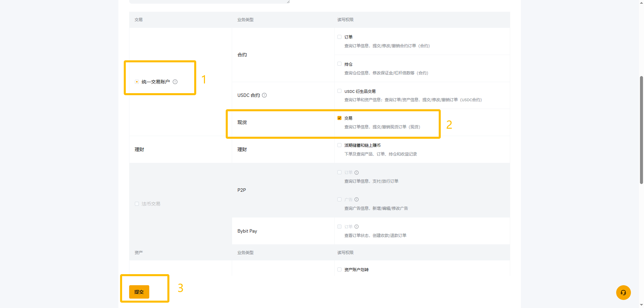
Task: Toggle the 统一交易账户 checkbox
Action: pos(137,82)
